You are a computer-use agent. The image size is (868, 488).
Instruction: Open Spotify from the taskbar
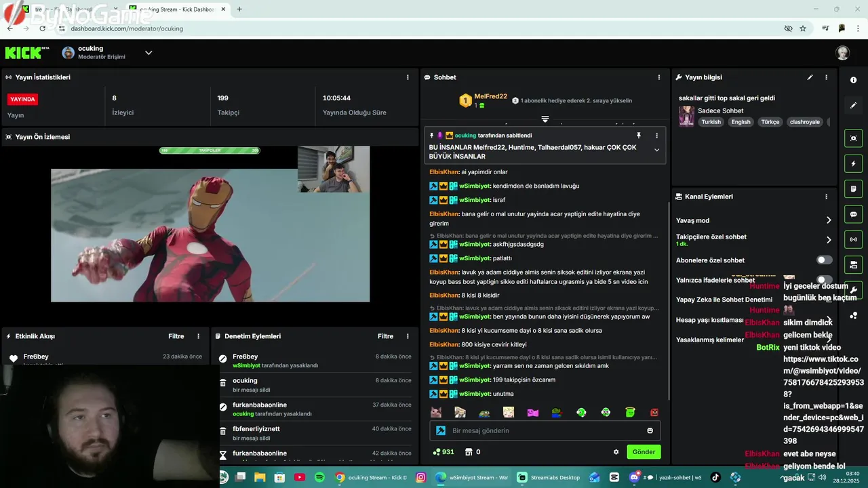click(319, 477)
